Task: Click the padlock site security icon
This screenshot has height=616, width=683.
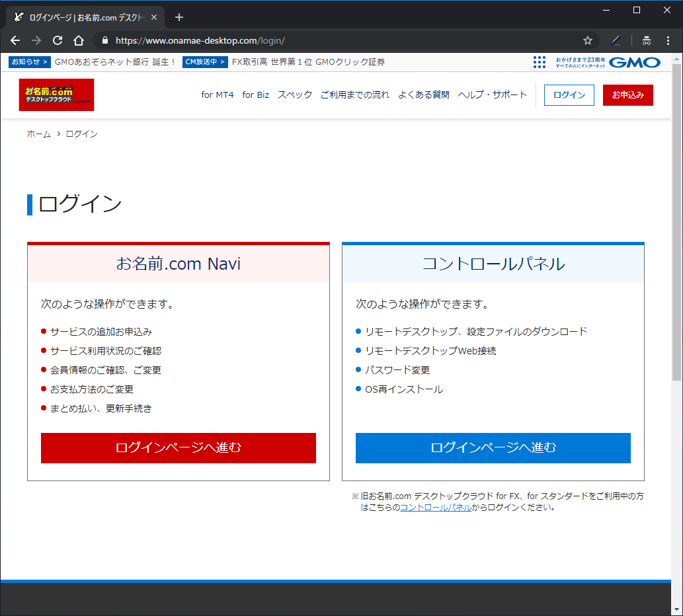Action: pyautogui.click(x=105, y=40)
